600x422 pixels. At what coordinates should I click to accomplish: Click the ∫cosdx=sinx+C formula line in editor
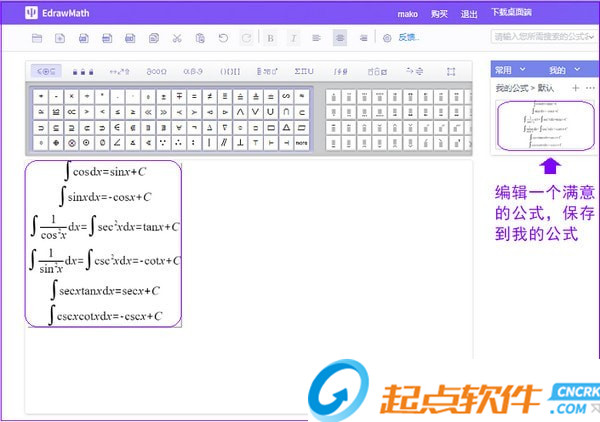coord(106,171)
